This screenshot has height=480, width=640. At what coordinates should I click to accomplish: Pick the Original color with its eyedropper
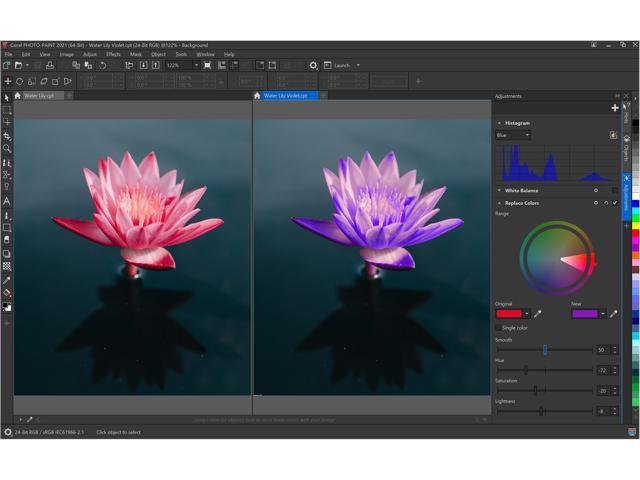click(537, 314)
